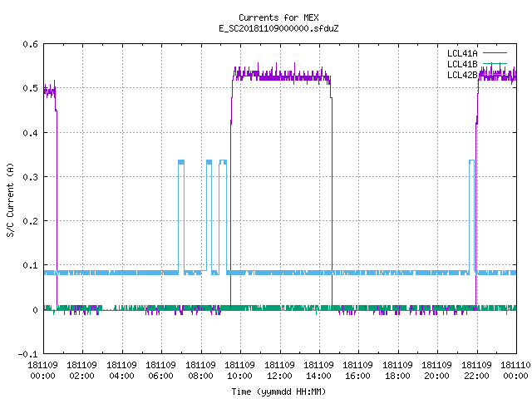This screenshot has height=399, width=532.
Task: Click y-axis tick value -0.1
Action: coord(27,354)
